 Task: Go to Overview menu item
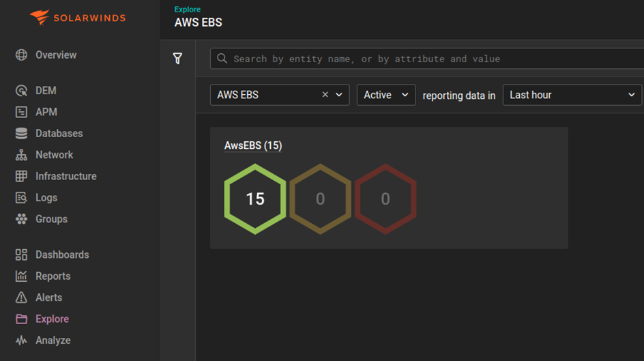56,55
